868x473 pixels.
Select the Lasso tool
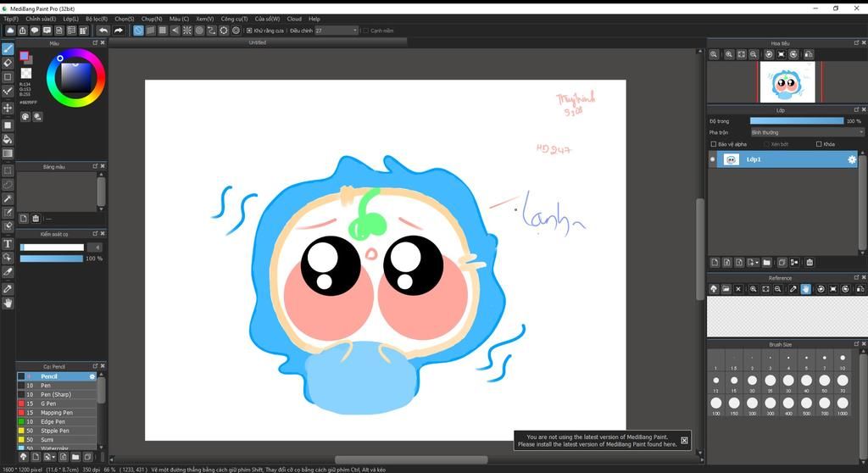(8, 185)
